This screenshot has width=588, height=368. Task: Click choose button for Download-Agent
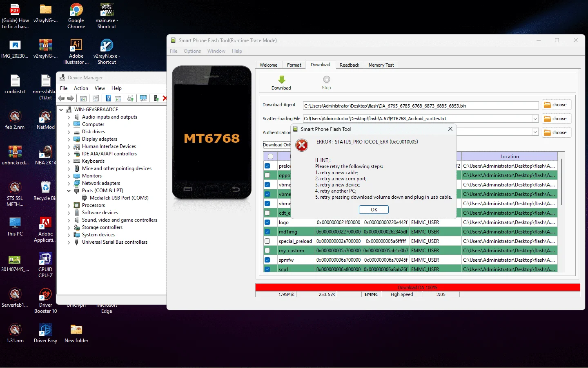pyautogui.click(x=556, y=105)
